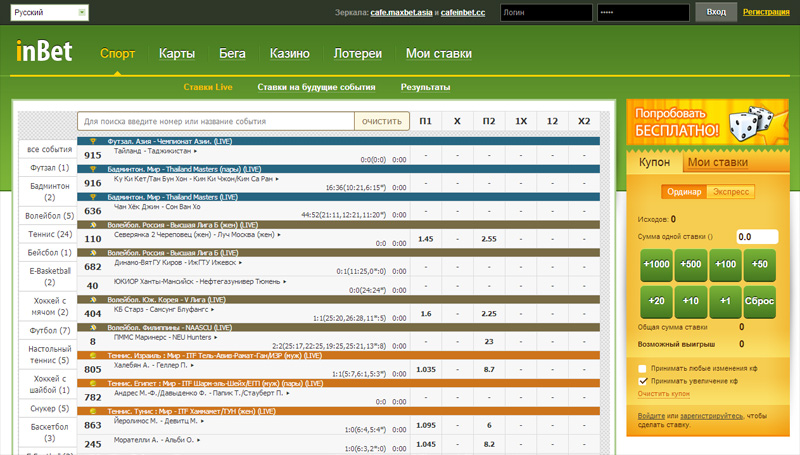Select odds 1.45 for Северянка 2 Череповец

pyautogui.click(x=426, y=239)
